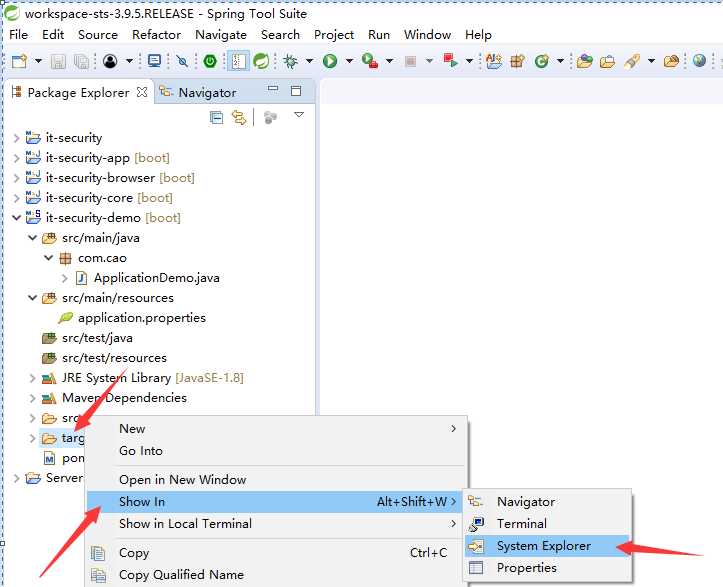
Task: Expand the Maven Dependencies node
Action: (32, 398)
